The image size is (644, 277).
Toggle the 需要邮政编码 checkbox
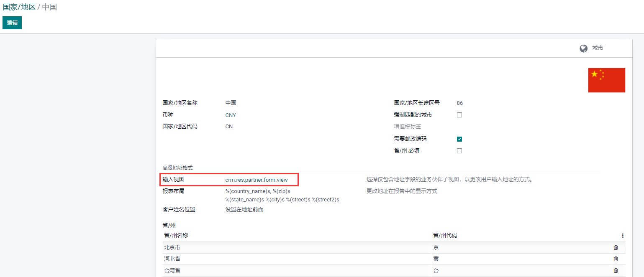(x=459, y=139)
